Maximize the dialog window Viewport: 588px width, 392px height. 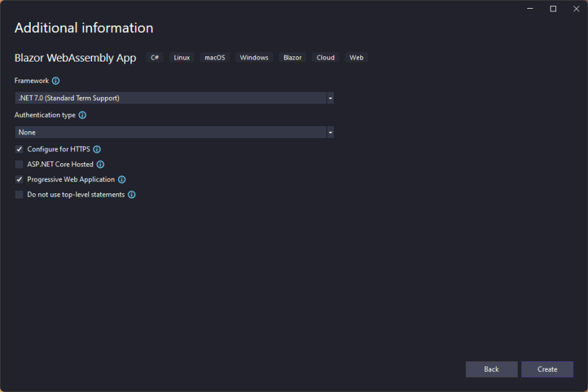(x=553, y=9)
